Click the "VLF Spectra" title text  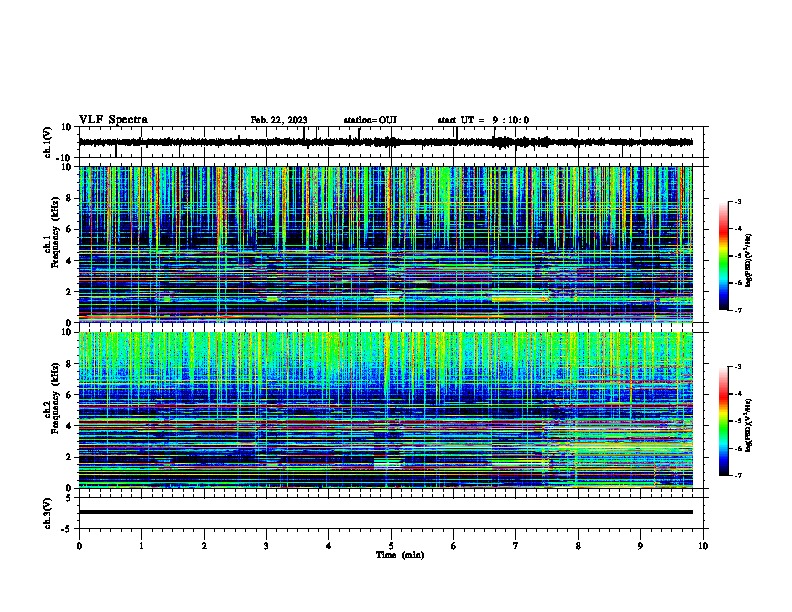[x=113, y=120]
